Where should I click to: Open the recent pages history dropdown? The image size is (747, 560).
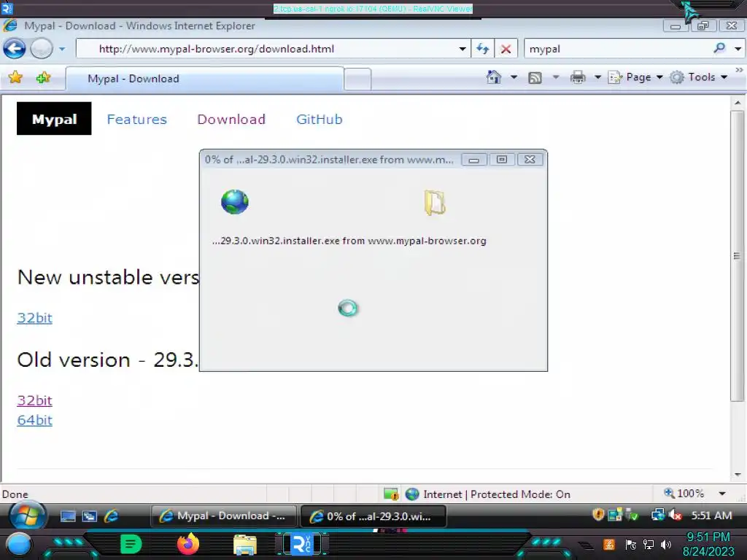[x=62, y=49]
